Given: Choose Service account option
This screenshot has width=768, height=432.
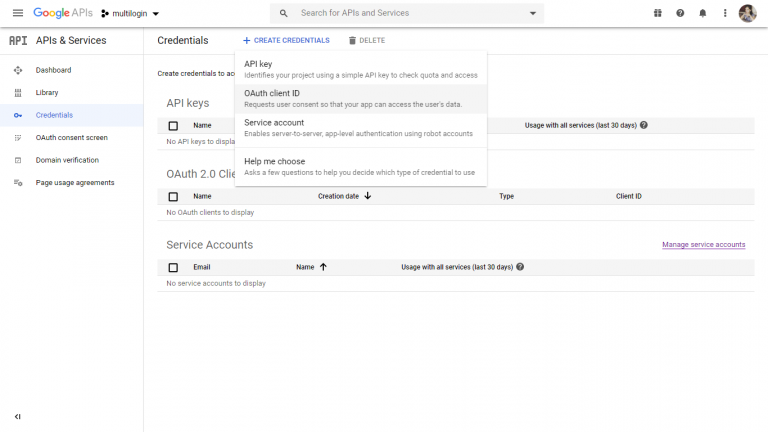Looking at the screenshot, I should pyautogui.click(x=361, y=128).
